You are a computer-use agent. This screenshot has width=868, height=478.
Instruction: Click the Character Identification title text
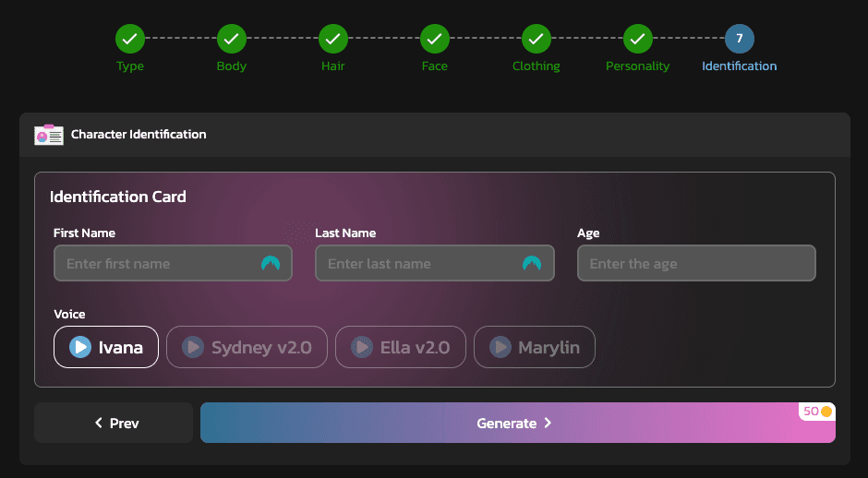(139, 135)
